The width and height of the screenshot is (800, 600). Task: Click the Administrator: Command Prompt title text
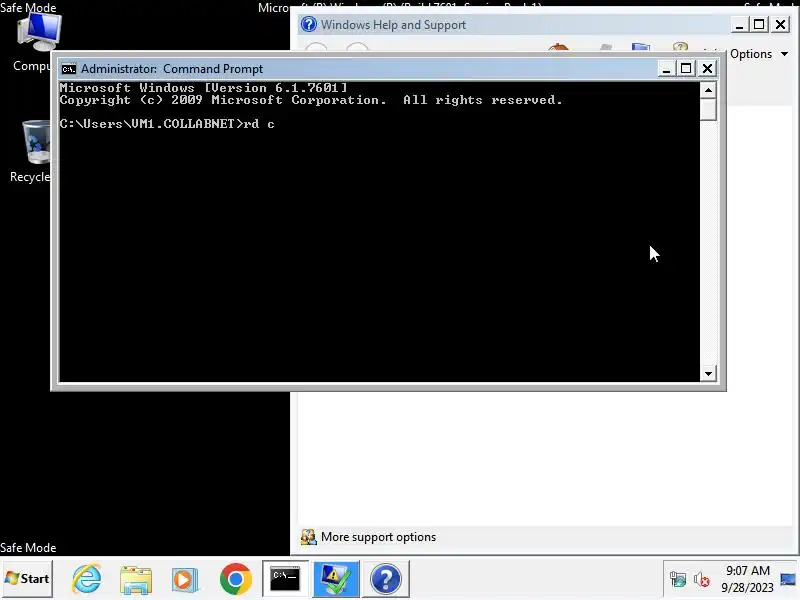[x=172, y=69]
